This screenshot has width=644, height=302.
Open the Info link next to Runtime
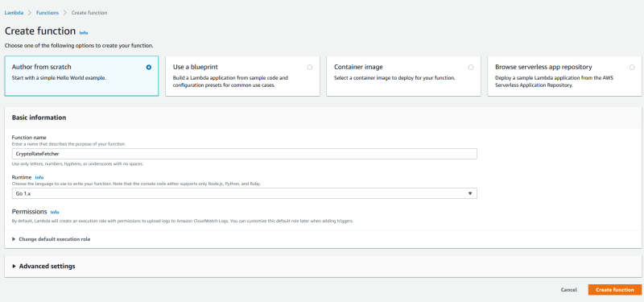tap(39, 177)
